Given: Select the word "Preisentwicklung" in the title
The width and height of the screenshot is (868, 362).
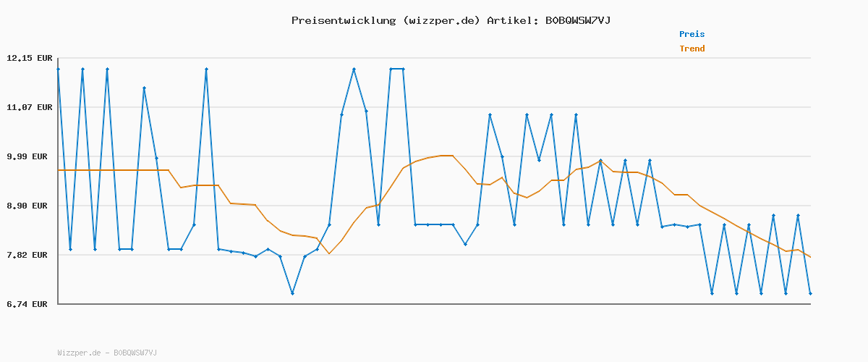Looking at the screenshot, I should click(x=344, y=20).
